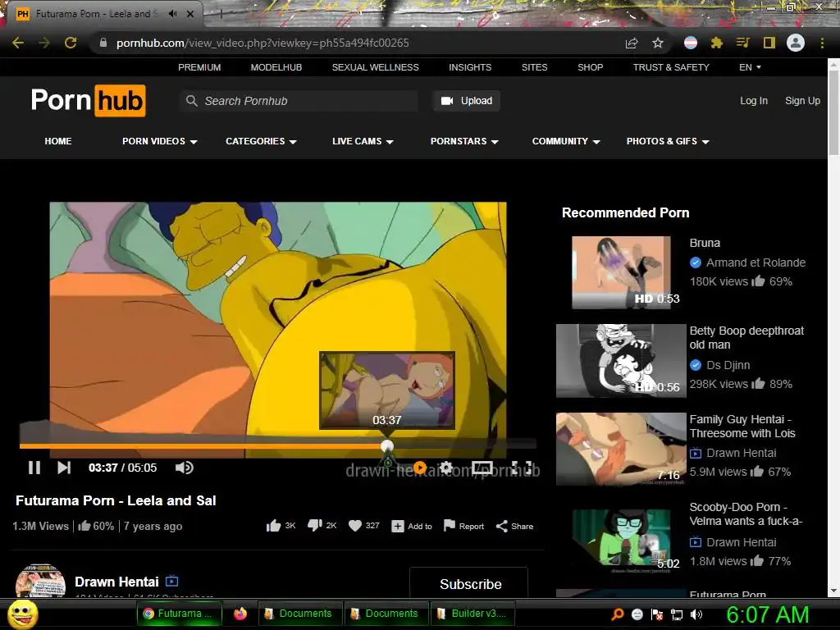Click the round striped extension icon

tap(691, 43)
